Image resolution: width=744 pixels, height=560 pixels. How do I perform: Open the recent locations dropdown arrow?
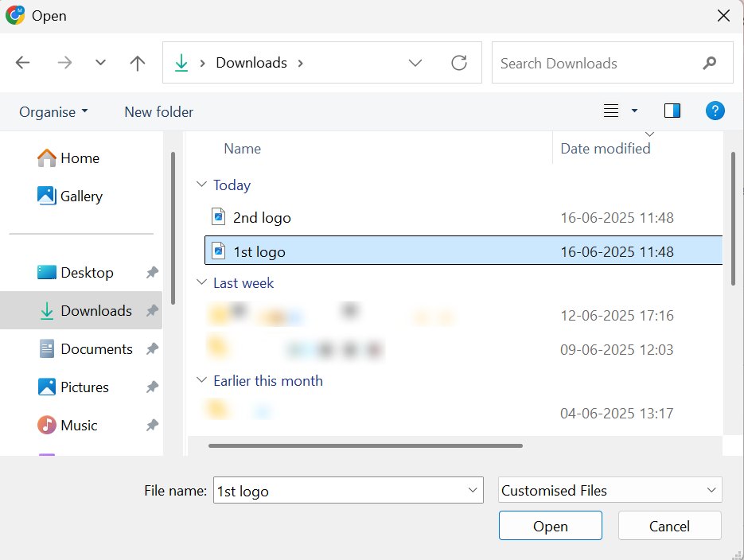pyautogui.click(x=100, y=64)
